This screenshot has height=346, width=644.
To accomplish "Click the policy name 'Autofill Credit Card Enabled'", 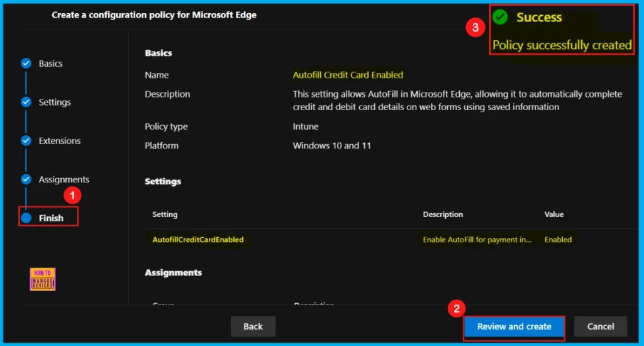I will [x=348, y=75].
